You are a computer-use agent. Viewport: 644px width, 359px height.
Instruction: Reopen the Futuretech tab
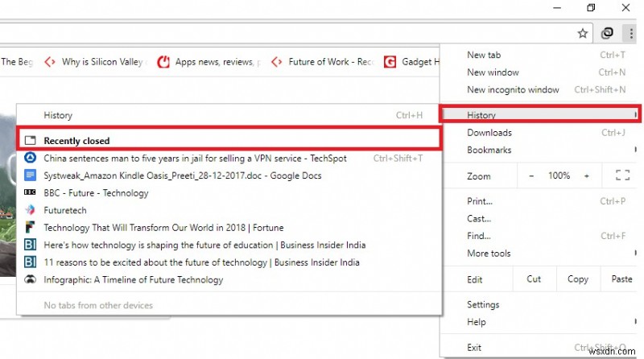229,210
